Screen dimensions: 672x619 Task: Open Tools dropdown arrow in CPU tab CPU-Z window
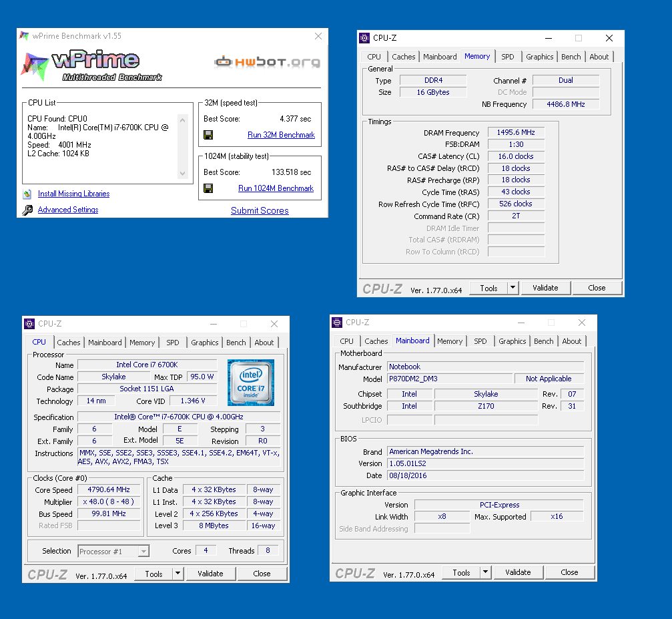pyautogui.click(x=178, y=574)
